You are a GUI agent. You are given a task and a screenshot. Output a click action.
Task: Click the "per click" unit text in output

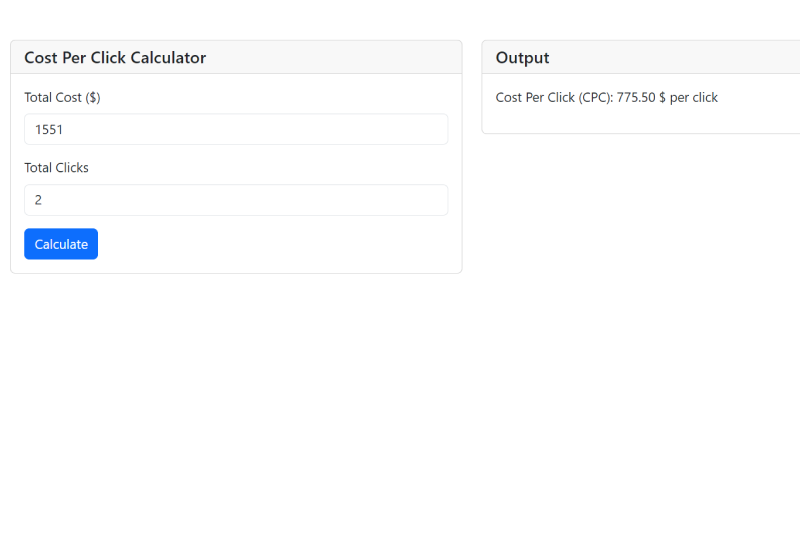(x=694, y=98)
